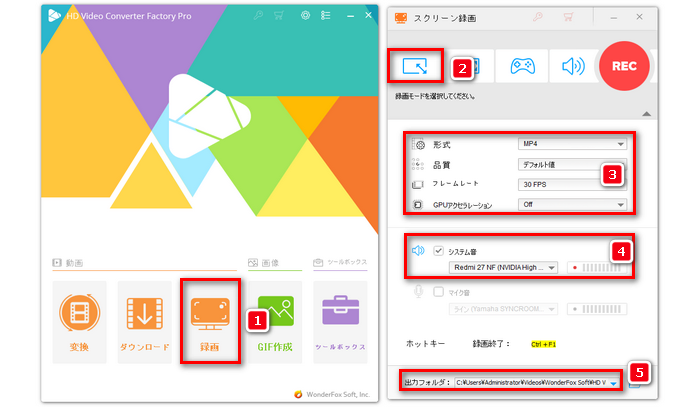700x407 pixels.
Task: Adjust the microphone volume meter
Action: tap(597, 309)
